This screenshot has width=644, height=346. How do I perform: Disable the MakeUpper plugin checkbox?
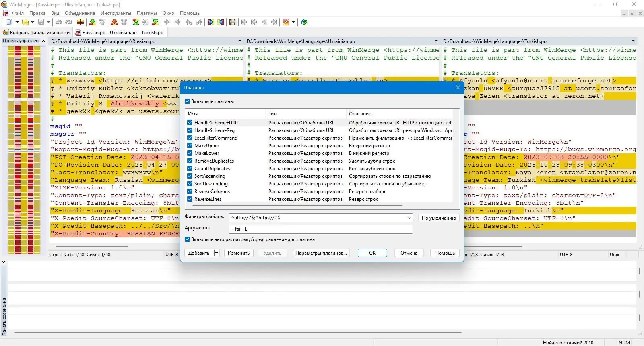[x=190, y=146]
